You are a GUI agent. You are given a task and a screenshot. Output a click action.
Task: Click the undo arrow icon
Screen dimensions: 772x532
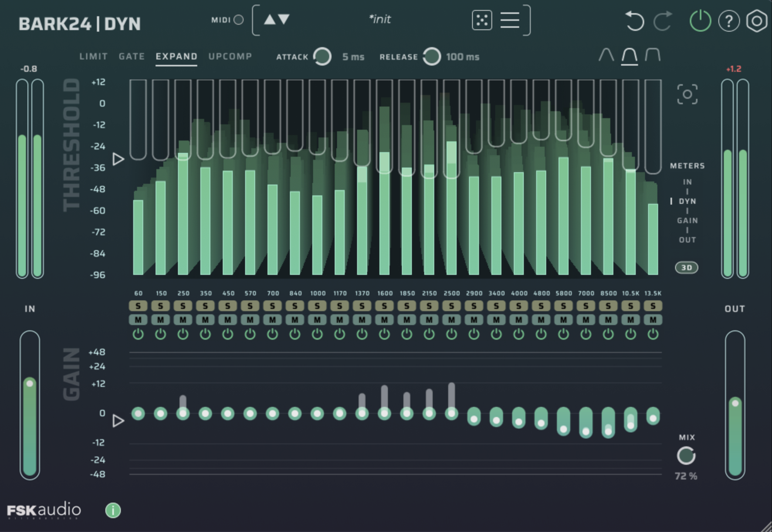point(634,20)
